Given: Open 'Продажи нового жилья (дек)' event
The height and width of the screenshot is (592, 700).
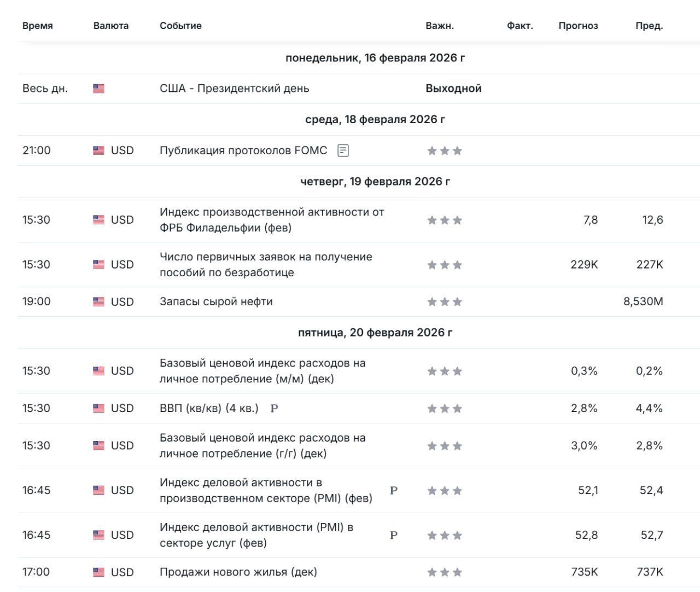Looking at the screenshot, I should (238, 572).
